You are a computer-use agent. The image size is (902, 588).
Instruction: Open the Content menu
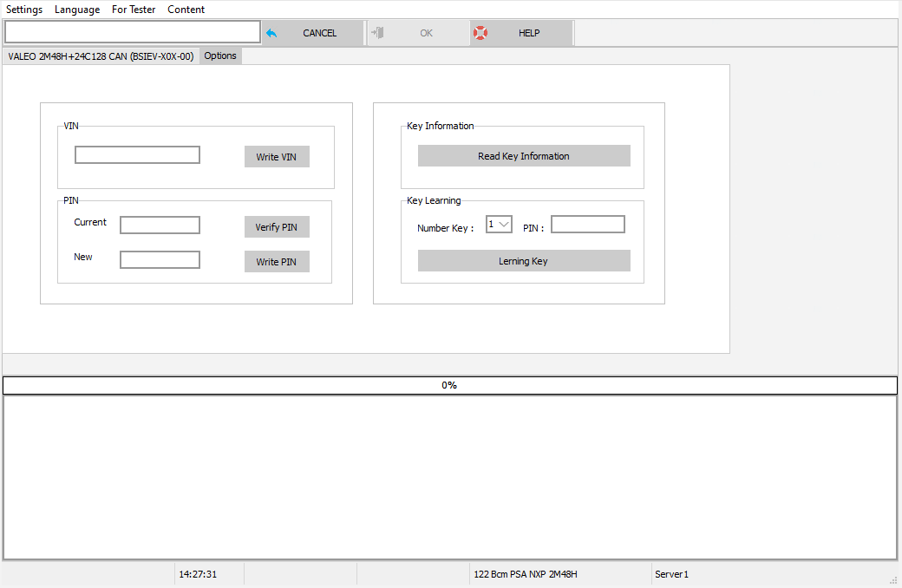click(x=186, y=10)
